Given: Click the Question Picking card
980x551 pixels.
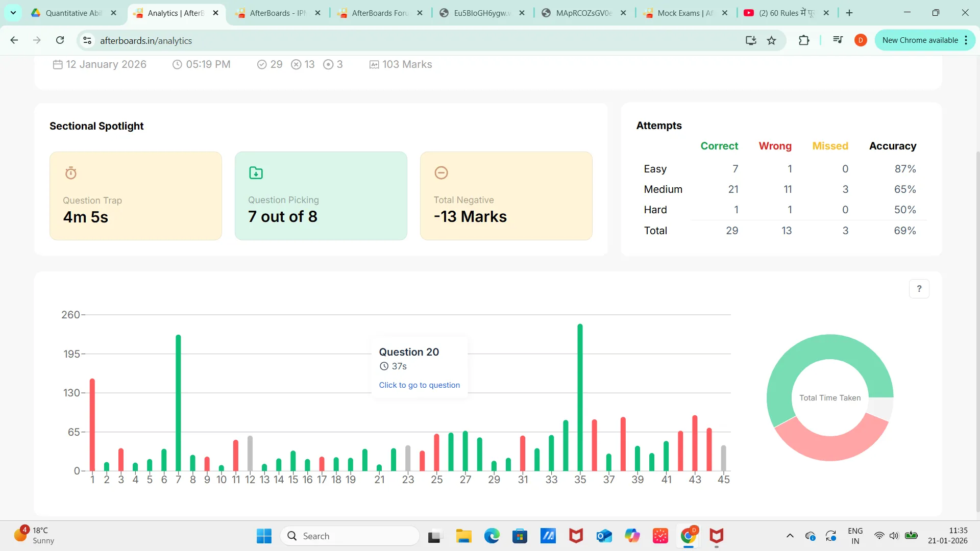Looking at the screenshot, I should (321, 196).
